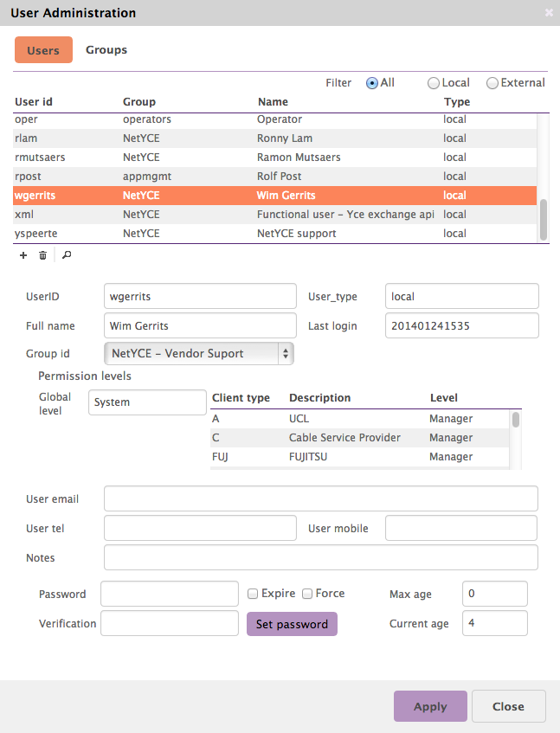
Task: Click the Apply button
Action: 430,706
